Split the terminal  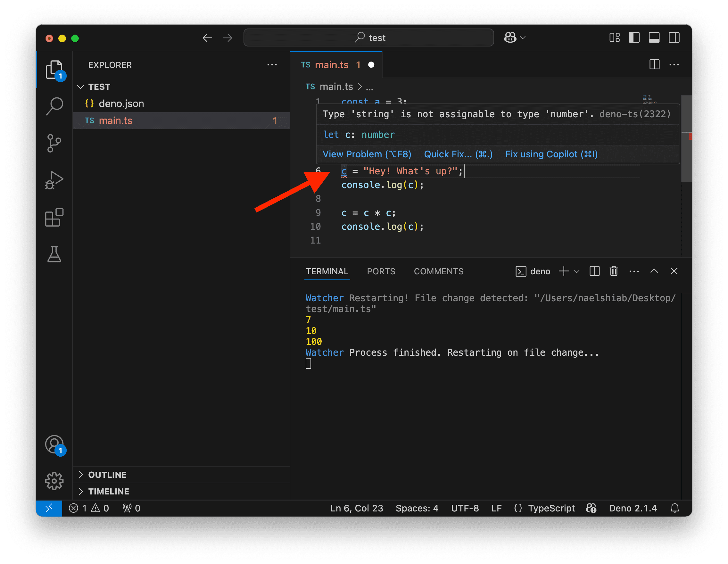[594, 271]
